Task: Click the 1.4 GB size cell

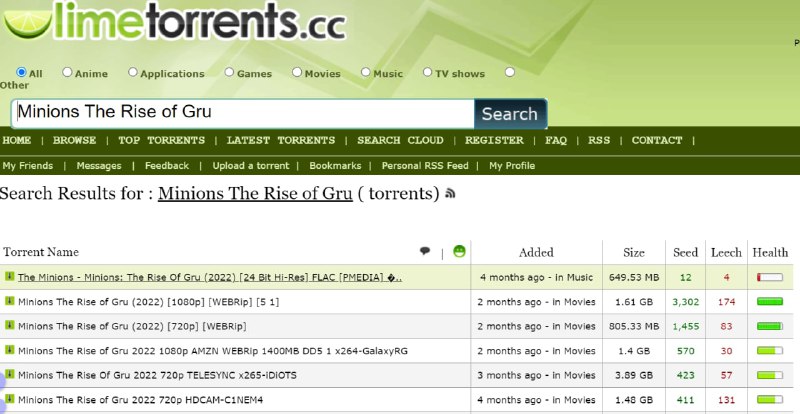Action: coord(634,351)
